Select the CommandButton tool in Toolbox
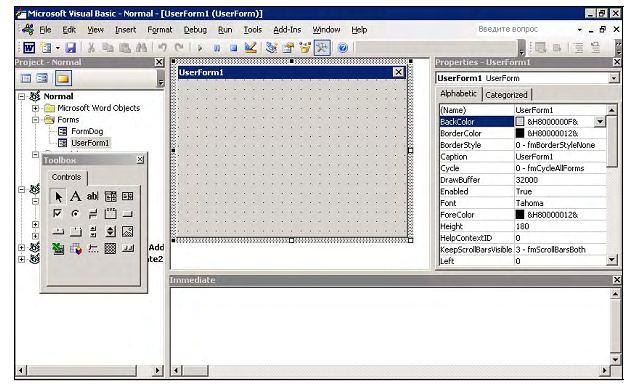Screen dimensions: 632x389 [x=128, y=214]
